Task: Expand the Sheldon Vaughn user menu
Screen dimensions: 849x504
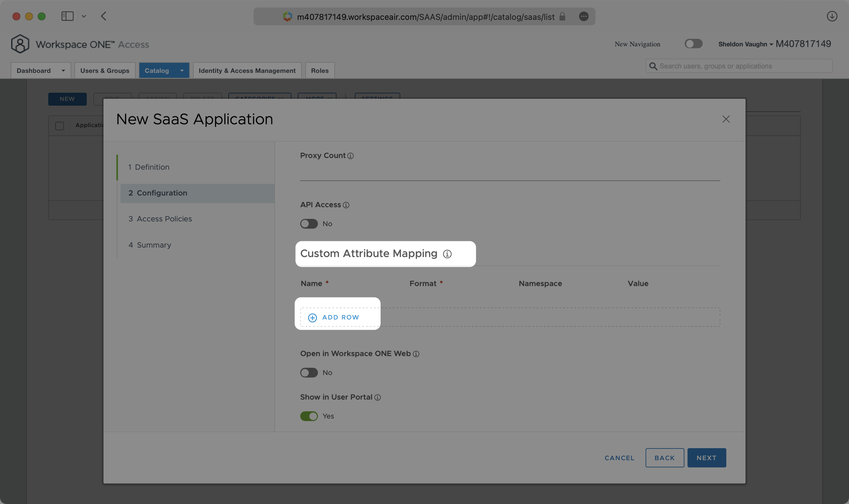Action: coord(745,44)
